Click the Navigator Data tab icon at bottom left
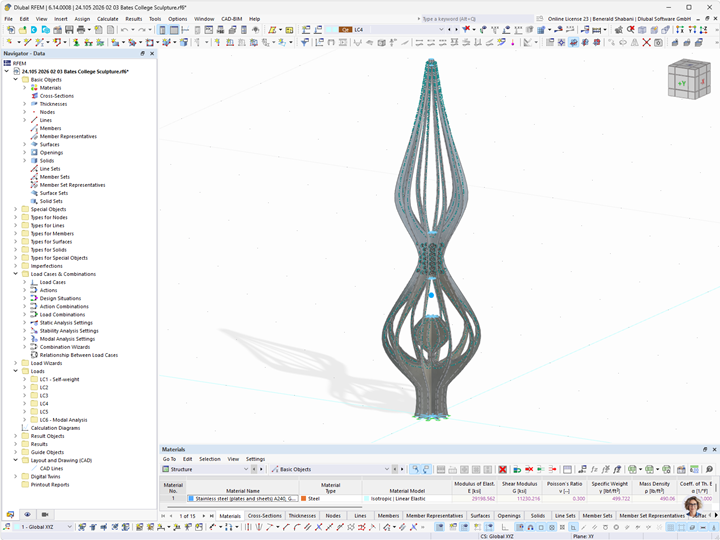This screenshot has width=720, height=540. pos(10,515)
